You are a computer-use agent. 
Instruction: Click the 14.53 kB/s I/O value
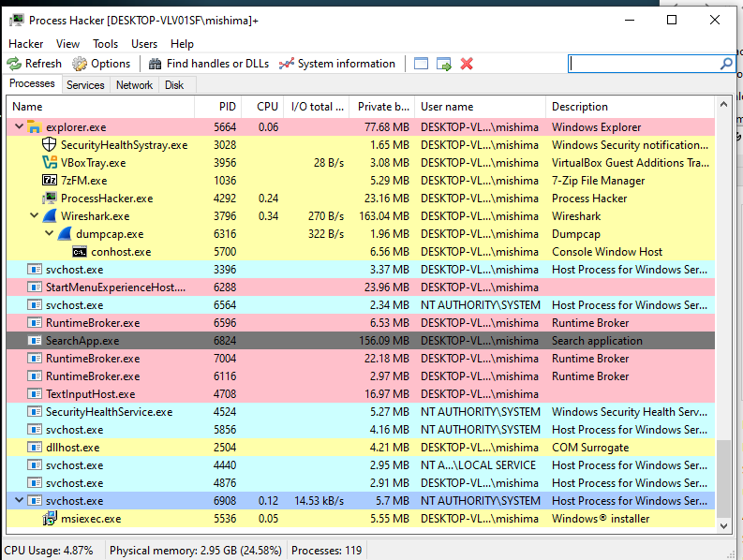319,501
